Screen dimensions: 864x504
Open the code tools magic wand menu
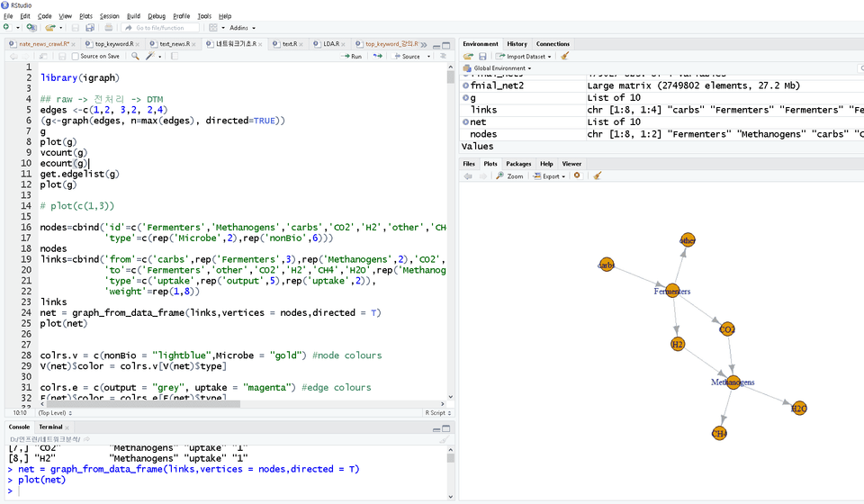click(x=151, y=56)
